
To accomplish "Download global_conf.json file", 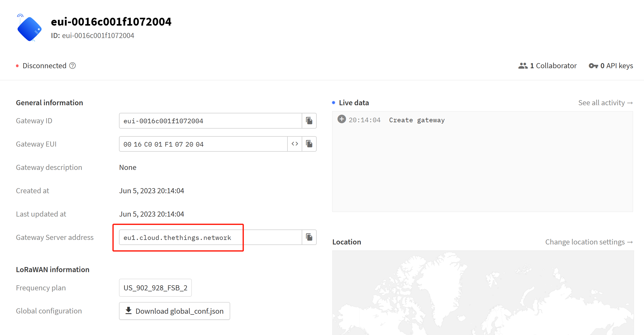I will pos(175,311).
